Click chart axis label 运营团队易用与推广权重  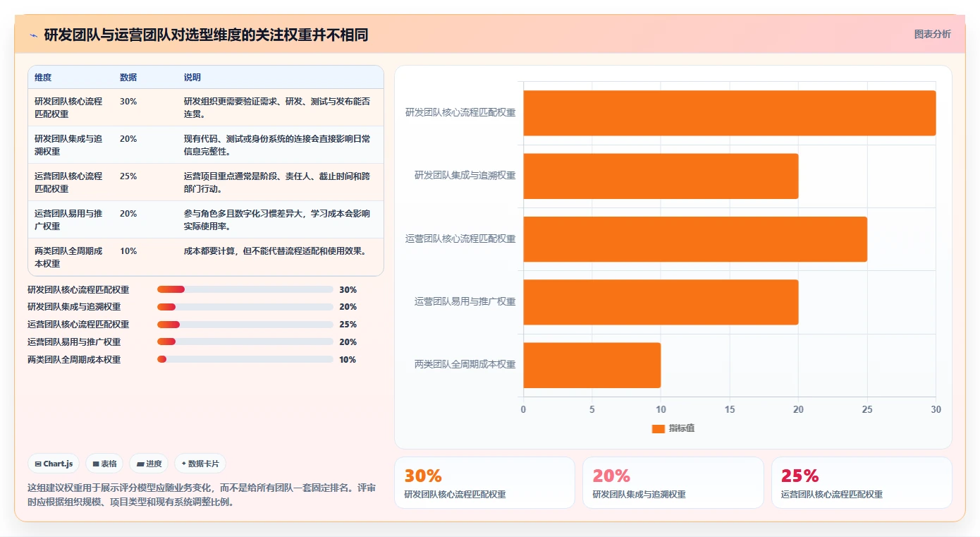(x=465, y=302)
